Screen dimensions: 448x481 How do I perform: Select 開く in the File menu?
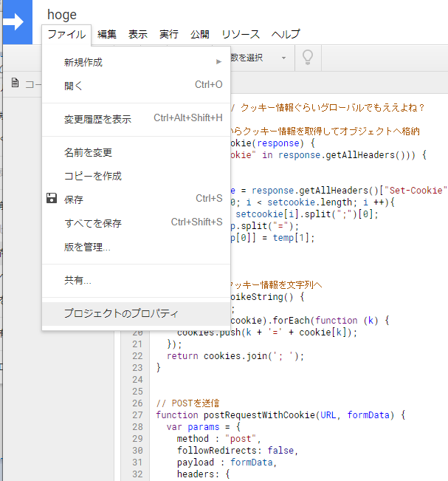coord(136,86)
